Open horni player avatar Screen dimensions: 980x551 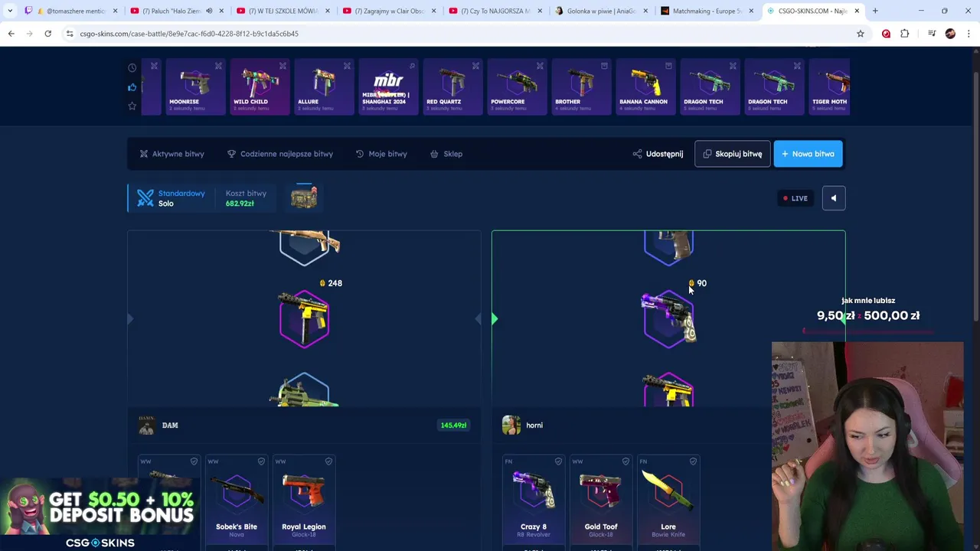(511, 425)
